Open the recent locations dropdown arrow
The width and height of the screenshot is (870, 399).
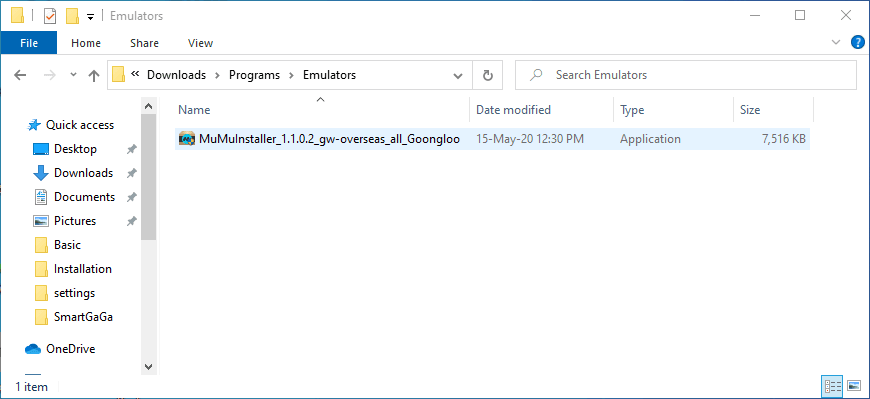coord(73,75)
